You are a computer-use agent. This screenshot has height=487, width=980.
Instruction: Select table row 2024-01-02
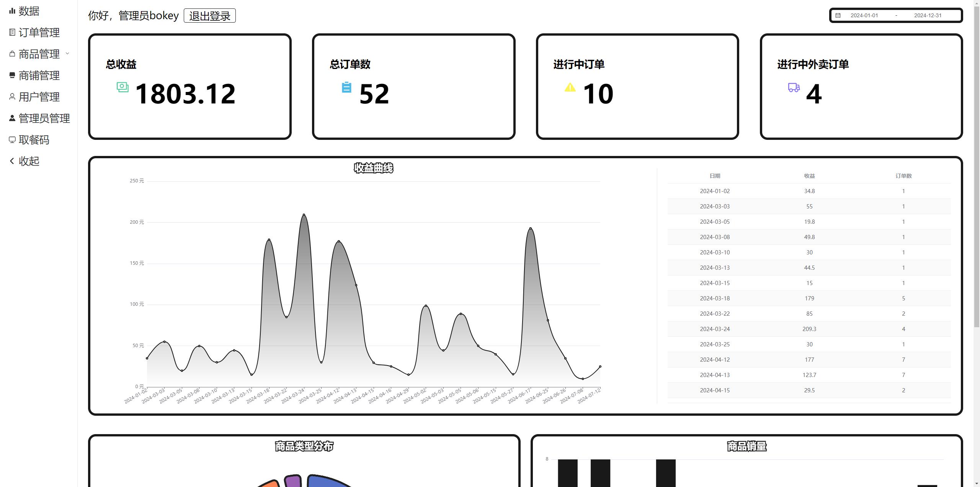pyautogui.click(x=809, y=191)
